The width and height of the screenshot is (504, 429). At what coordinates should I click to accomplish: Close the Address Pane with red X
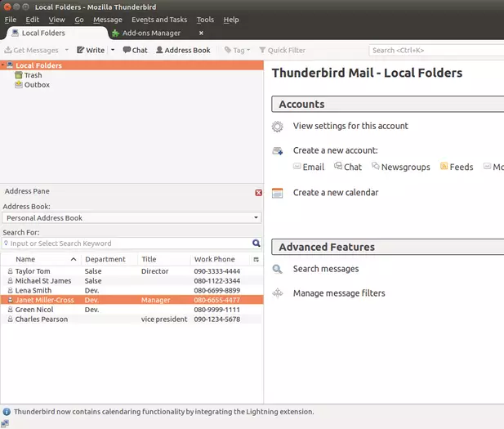pyautogui.click(x=258, y=193)
